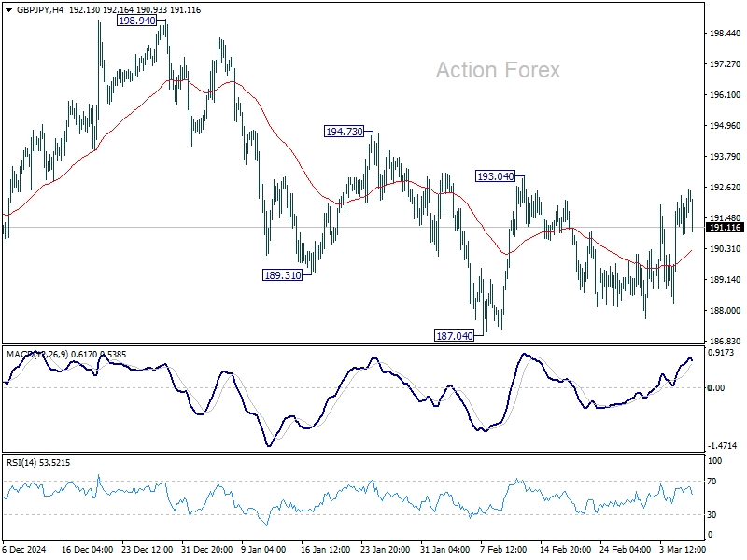
Task: Click the MACD -1.4714 scale value
Action: click(722, 446)
